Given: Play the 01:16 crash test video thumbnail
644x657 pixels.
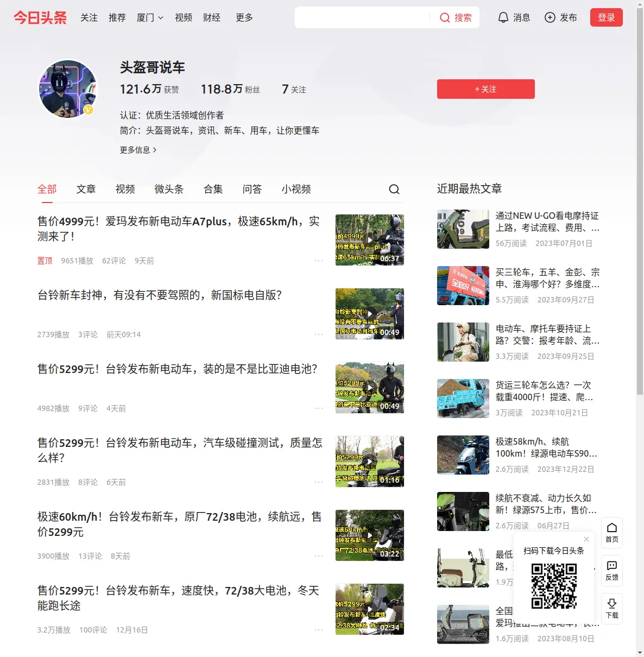Looking at the screenshot, I should point(370,462).
